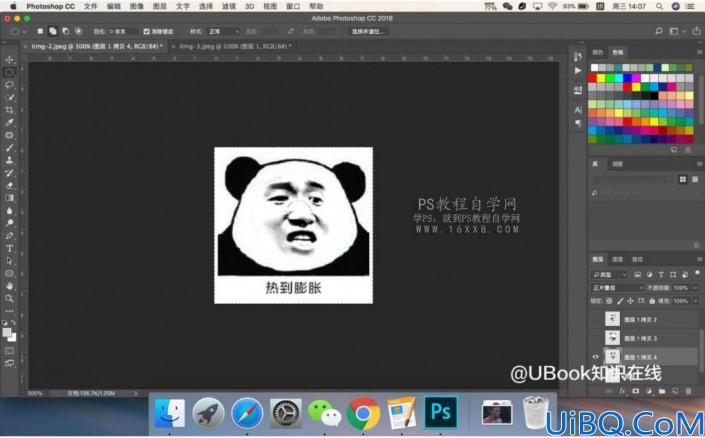Click the Add layer mask icon
This screenshot has height=438, width=705.
coord(635,391)
